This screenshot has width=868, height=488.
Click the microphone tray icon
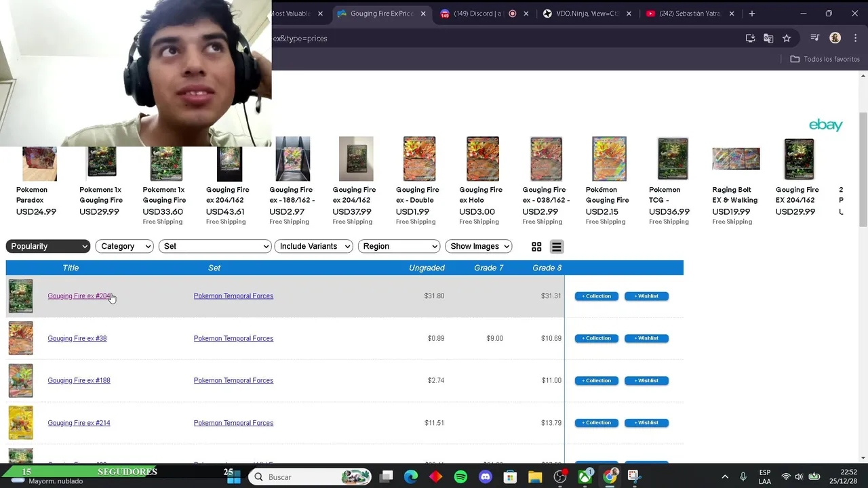(x=743, y=477)
